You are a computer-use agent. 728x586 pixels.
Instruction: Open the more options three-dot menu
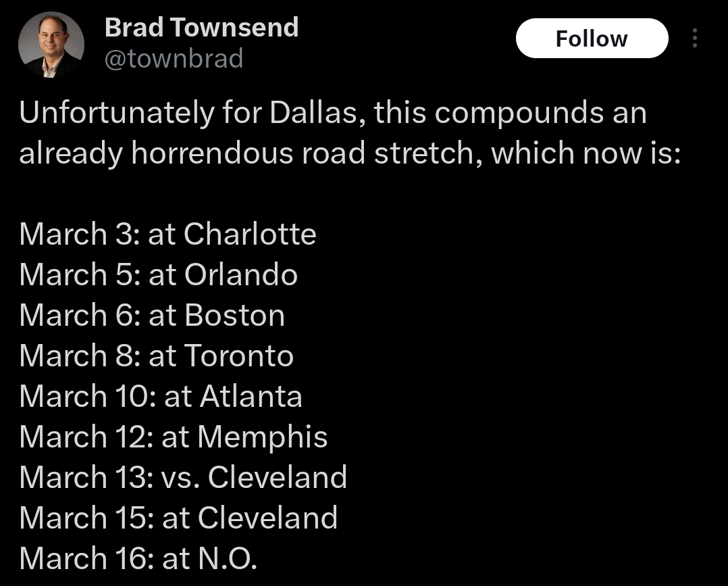pyautogui.click(x=694, y=39)
